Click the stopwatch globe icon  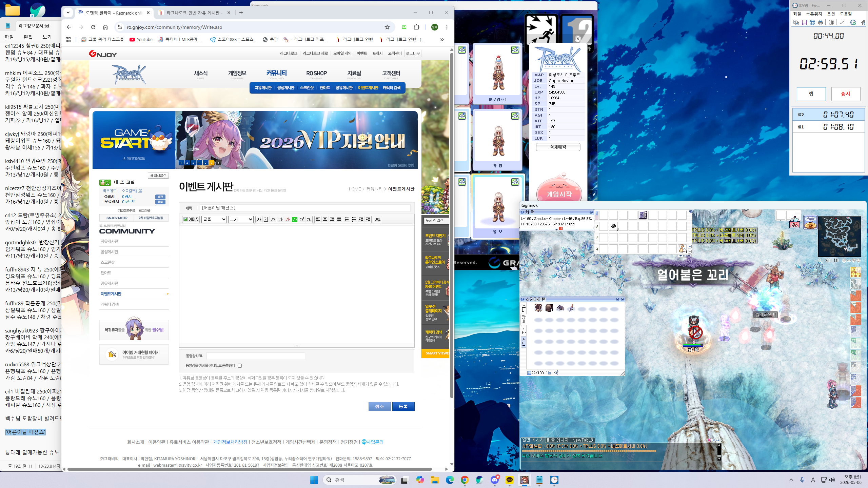pyautogui.click(x=812, y=22)
